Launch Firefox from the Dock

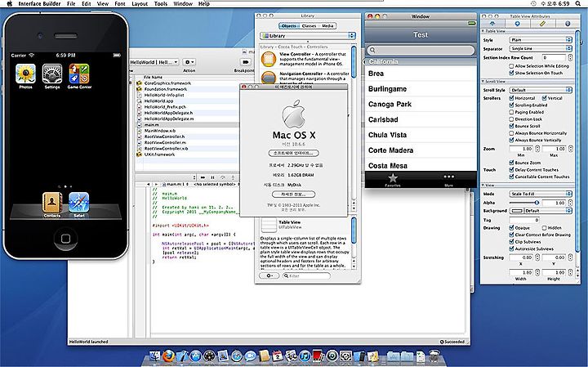tap(168, 356)
